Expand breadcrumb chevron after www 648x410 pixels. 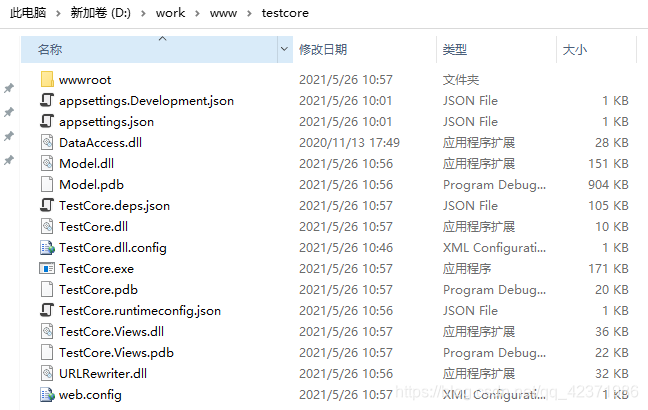(249, 14)
